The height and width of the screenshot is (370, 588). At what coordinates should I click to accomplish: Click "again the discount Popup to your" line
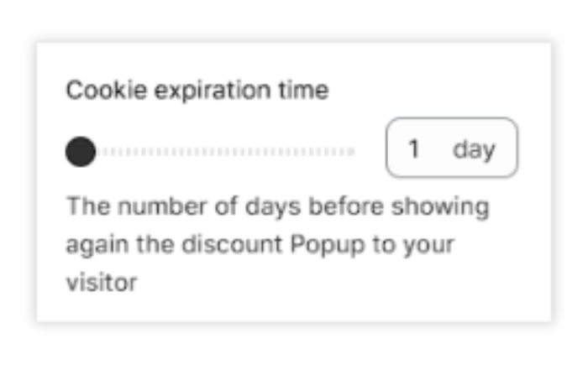pos(260,244)
